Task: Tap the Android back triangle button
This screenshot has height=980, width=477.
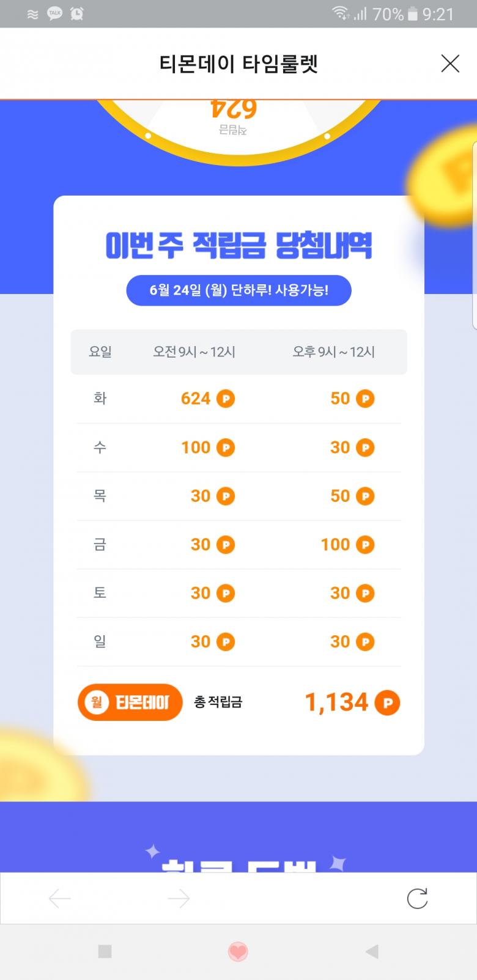Action: (371, 951)
